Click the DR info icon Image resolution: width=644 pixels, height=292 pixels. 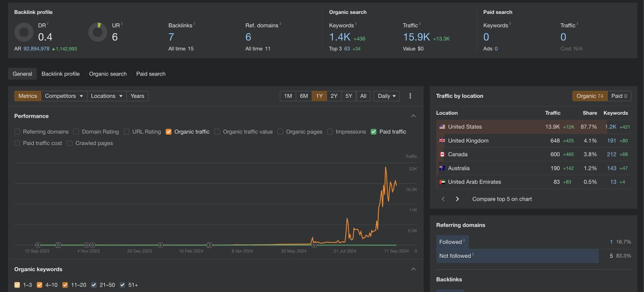pos(48,24)
